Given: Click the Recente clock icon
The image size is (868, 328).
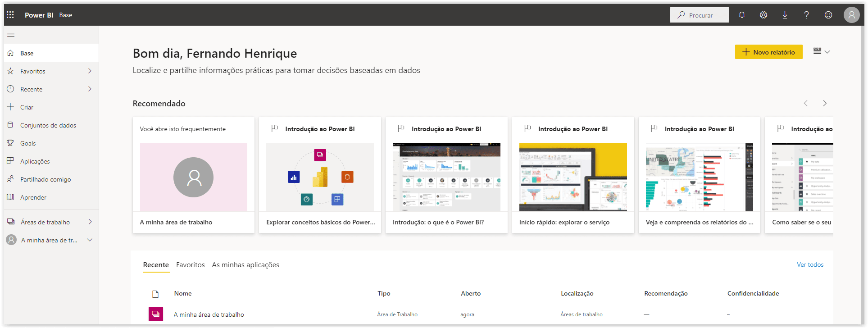Looking at the screenshot, I should pos(11,89).
